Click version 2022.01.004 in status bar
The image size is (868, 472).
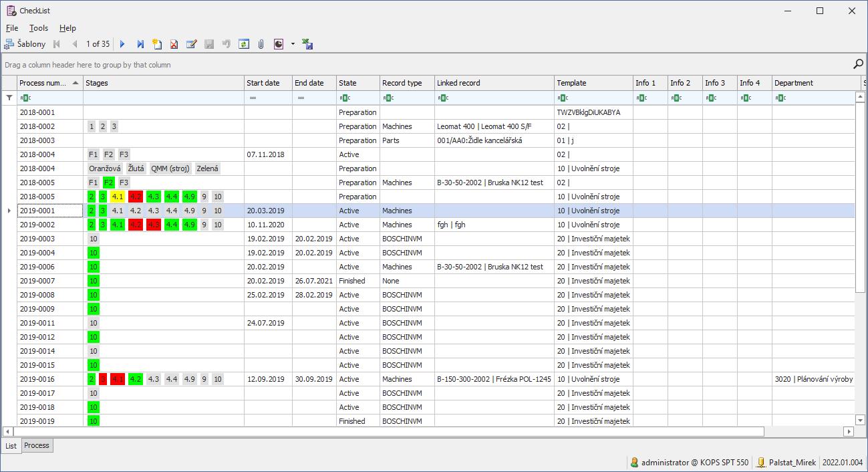[843, 463]
